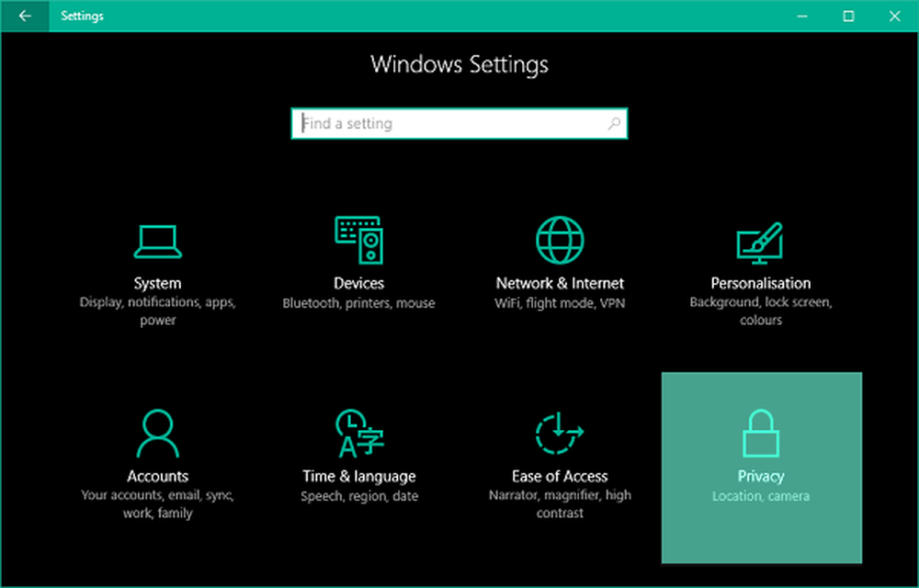The width and height of the screenshot is (919, 588).
Task: Click 'Bluetooth, printers, mouse' description
Action: [358, 303]
